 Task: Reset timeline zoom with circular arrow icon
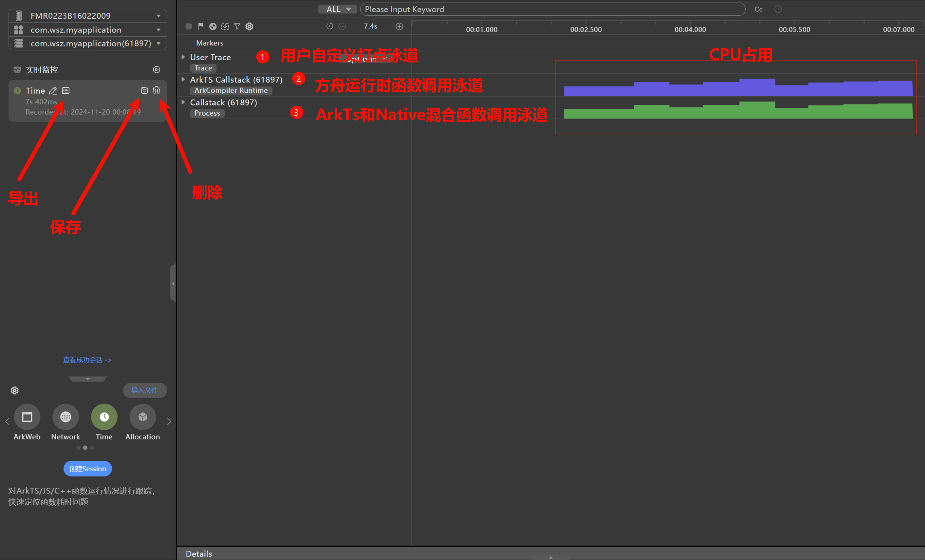click(x=330, y=26)
